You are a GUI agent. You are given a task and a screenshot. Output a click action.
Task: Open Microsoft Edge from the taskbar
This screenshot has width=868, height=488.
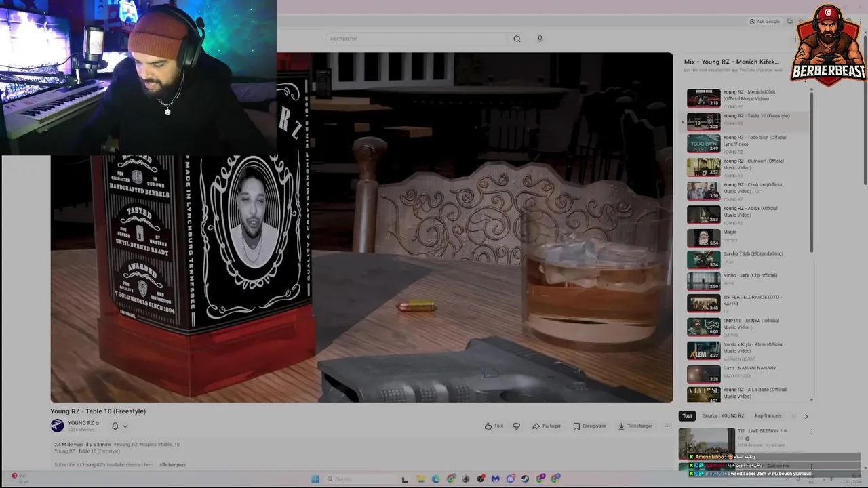[435, 479]
